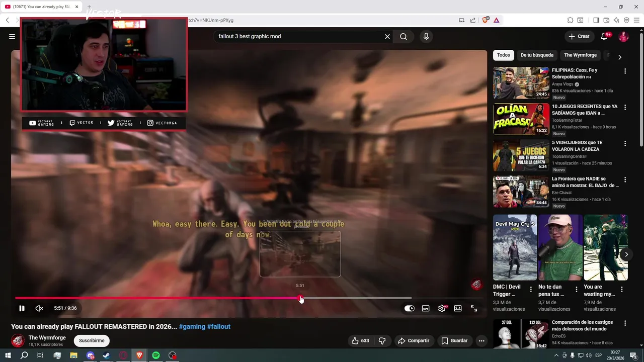Open options for La Frontera video
The width and height of the screenshot is (644, 362).
625,179
